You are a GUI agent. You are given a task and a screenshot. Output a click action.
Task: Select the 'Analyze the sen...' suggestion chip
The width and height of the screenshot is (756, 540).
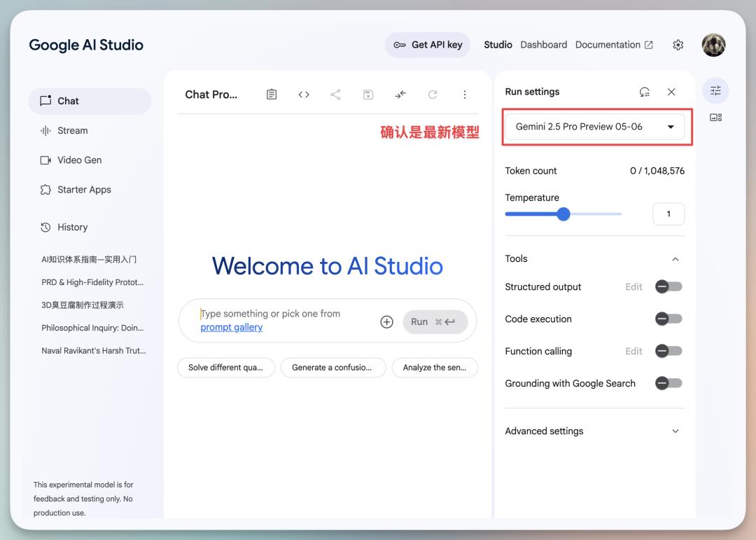tap(435, 367)
